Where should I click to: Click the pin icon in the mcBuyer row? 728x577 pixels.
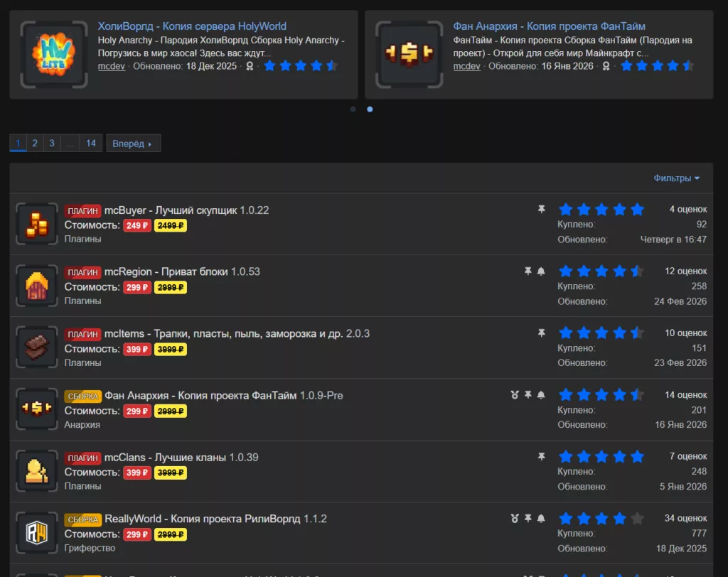click(x=541, y=210)
